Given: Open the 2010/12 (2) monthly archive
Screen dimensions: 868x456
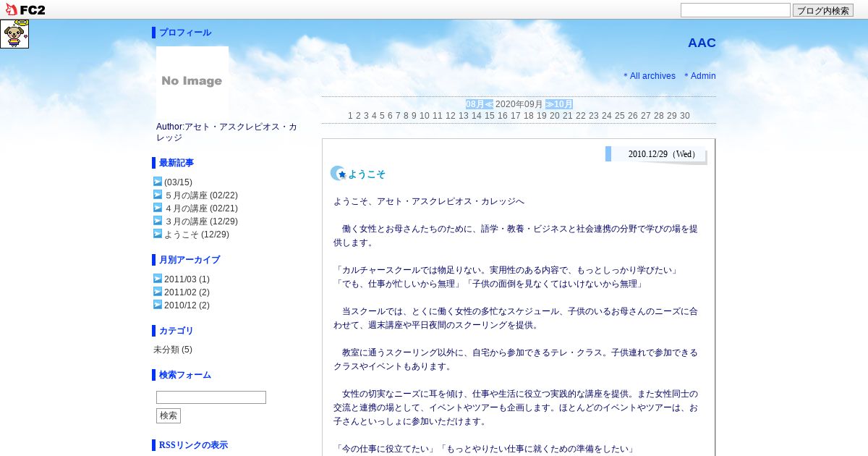Looking at the screenshot, I should [x=187, y=305].
